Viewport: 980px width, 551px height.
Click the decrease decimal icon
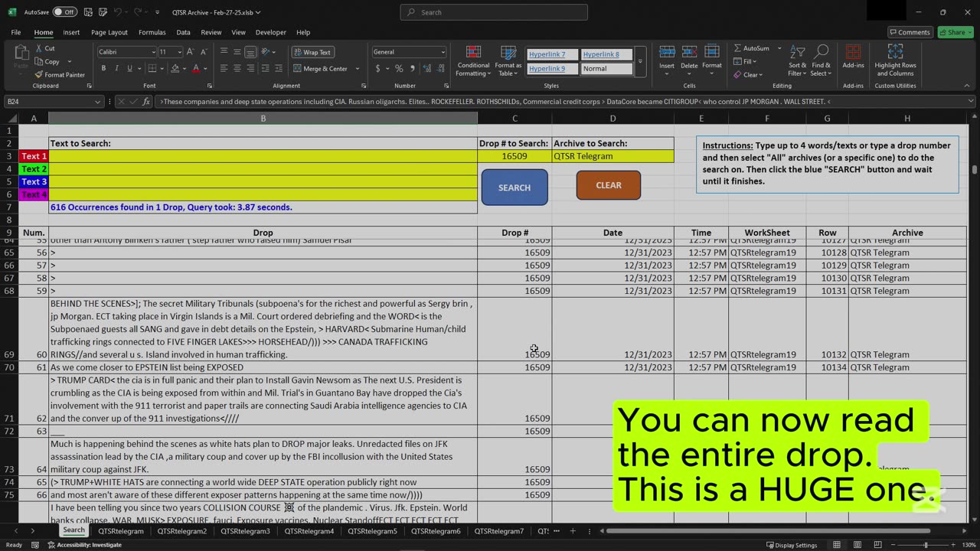pyautogui.click(x=439, y=68)
